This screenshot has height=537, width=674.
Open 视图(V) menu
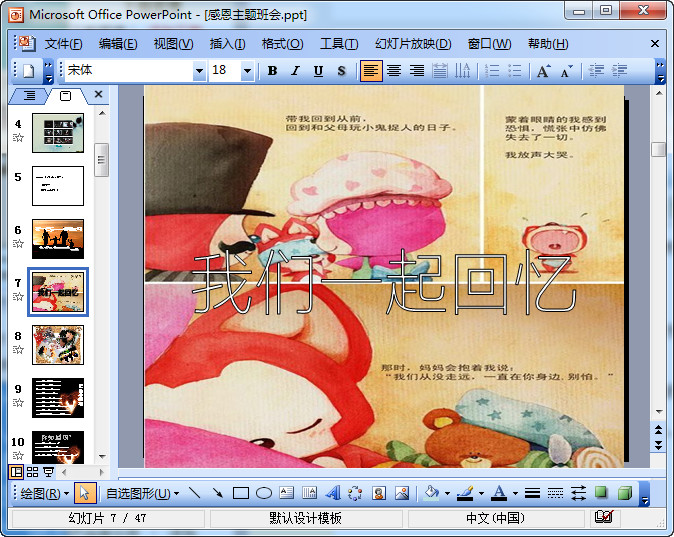point(174,44)
